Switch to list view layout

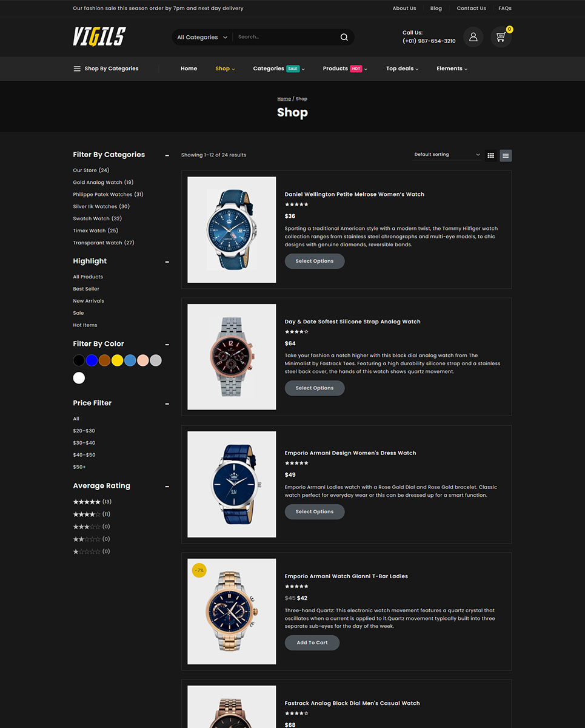506,156
